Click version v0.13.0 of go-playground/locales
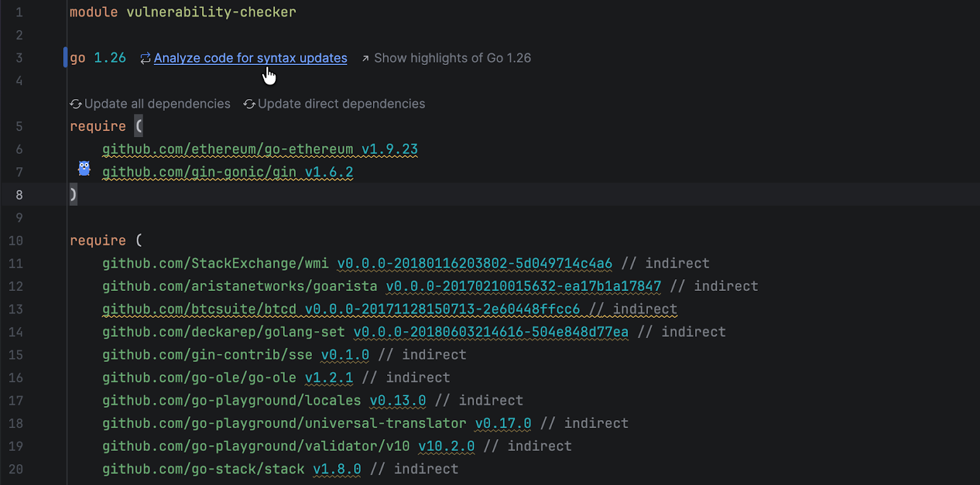Screen dimensions: 980x485 click(x=398, y=400)
